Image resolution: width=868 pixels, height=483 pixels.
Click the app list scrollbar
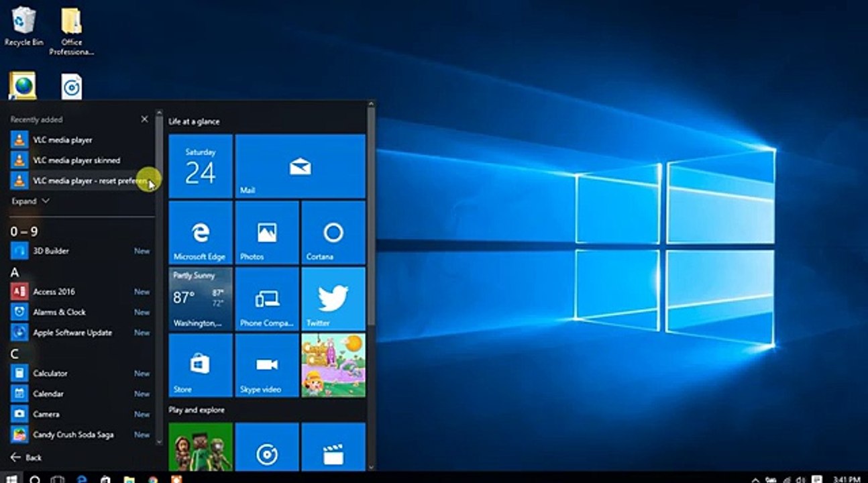pyautogui.click(x=159, y=277)
